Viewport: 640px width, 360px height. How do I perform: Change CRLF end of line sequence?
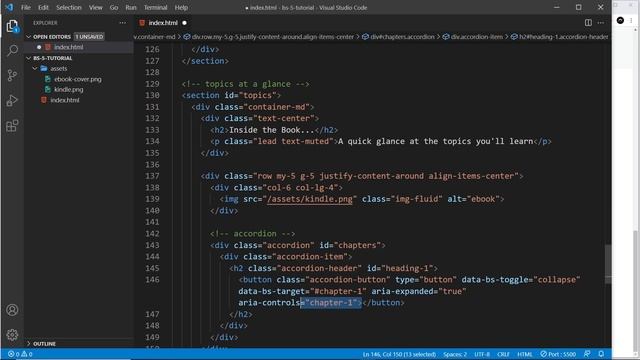(x=503, y=354)
